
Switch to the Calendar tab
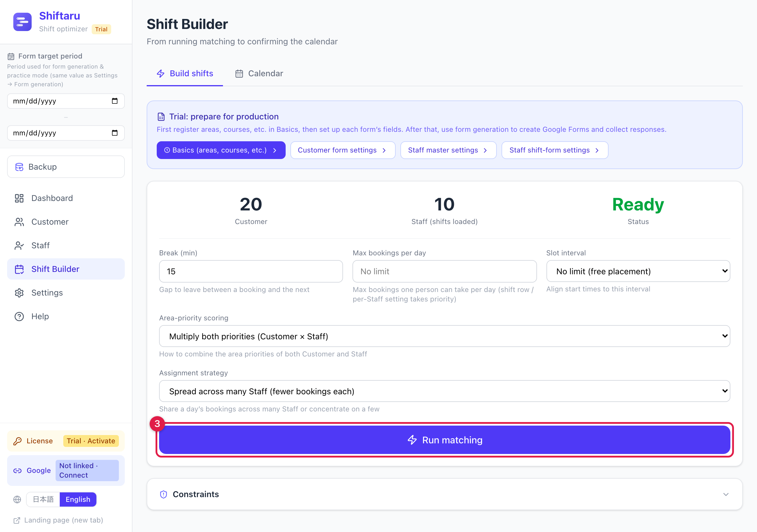(259, 74)
